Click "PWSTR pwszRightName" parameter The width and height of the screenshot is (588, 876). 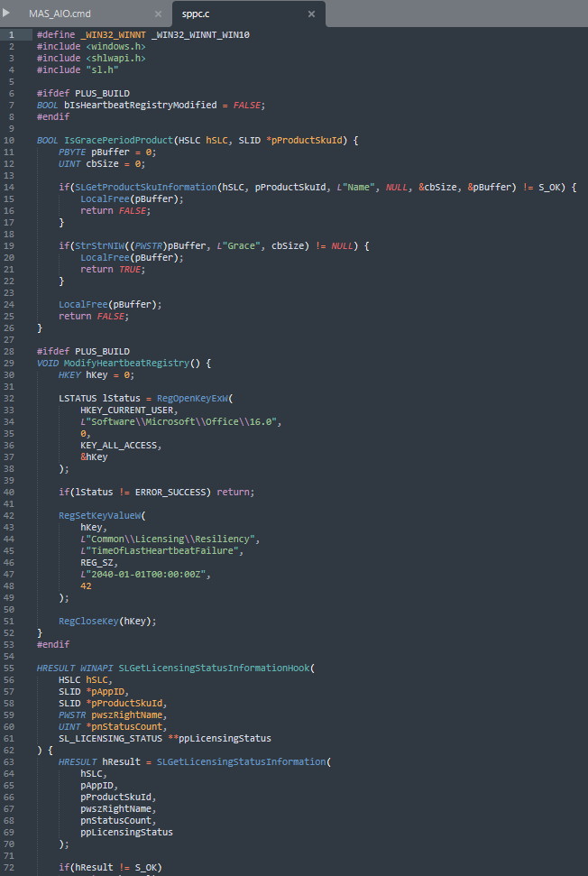tap(113, 715)
